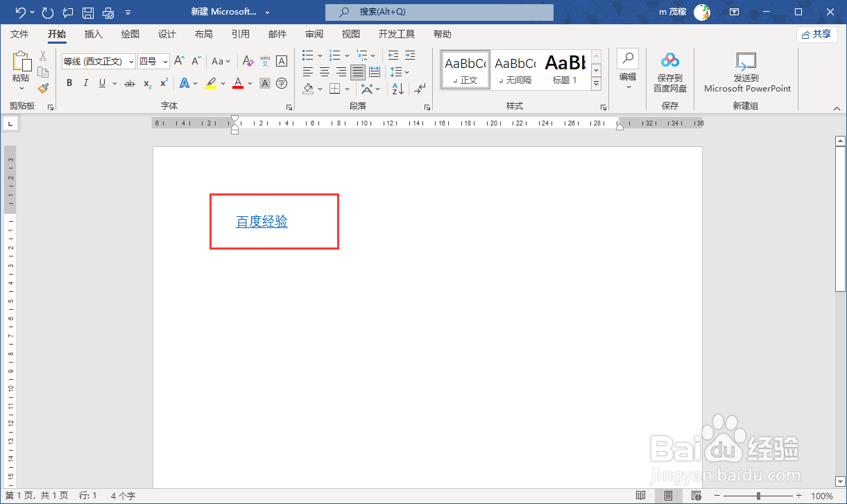
Task: Click the 共享 share button
Action: pos(816,34)
